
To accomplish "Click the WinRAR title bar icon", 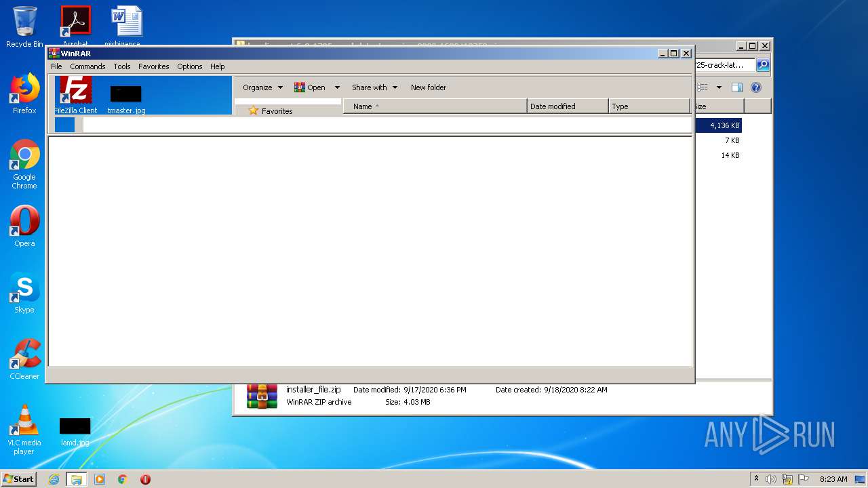I will [54, 54].
